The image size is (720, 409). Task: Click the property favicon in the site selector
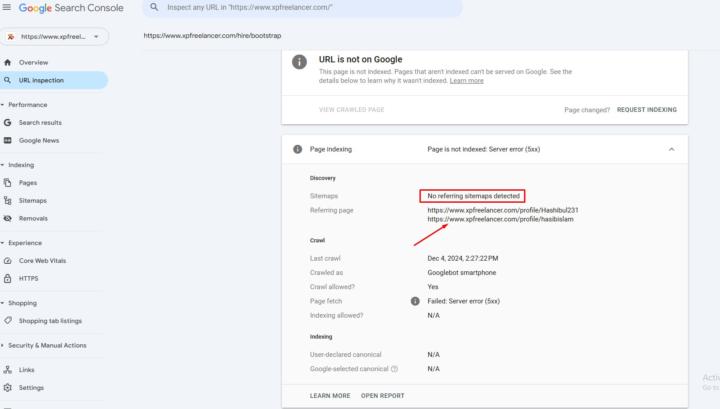(x=11, y=37)
